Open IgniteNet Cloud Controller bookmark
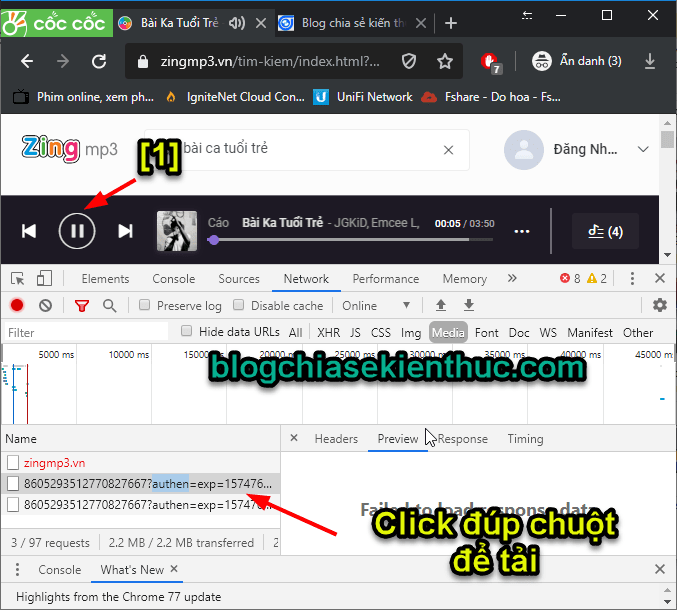 [235, 97]
